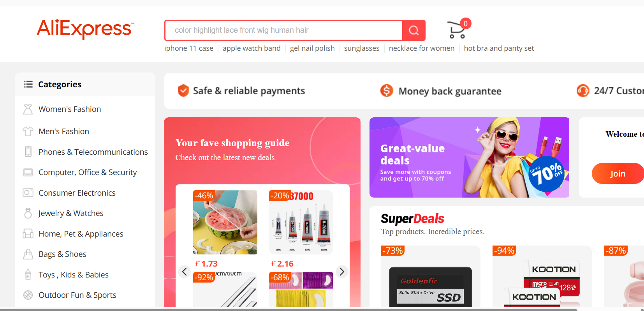This screenshot has width=644, height=311.
Task: Click into the search input field
Action: pyautogui.click(x=283, y=30)
